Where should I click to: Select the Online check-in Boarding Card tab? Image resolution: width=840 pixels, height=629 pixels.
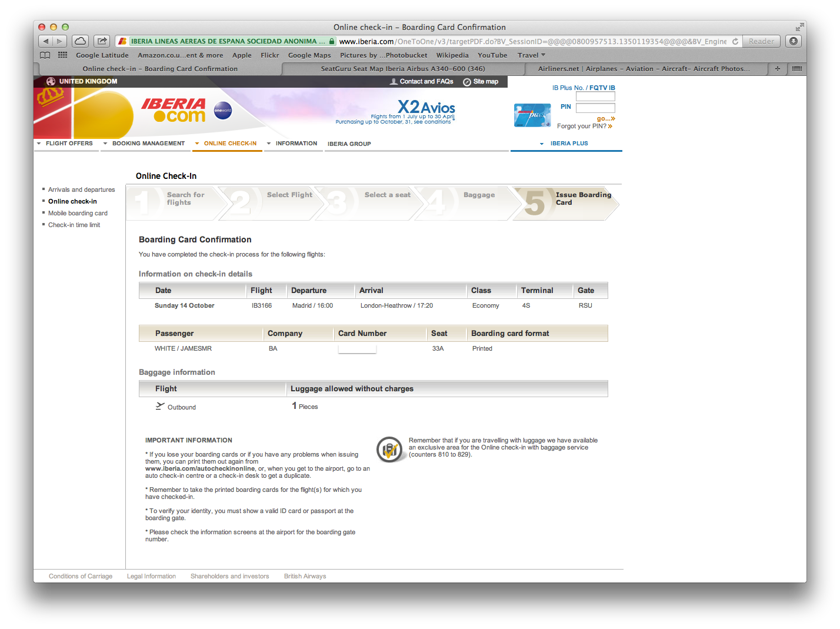coord(160,69)
